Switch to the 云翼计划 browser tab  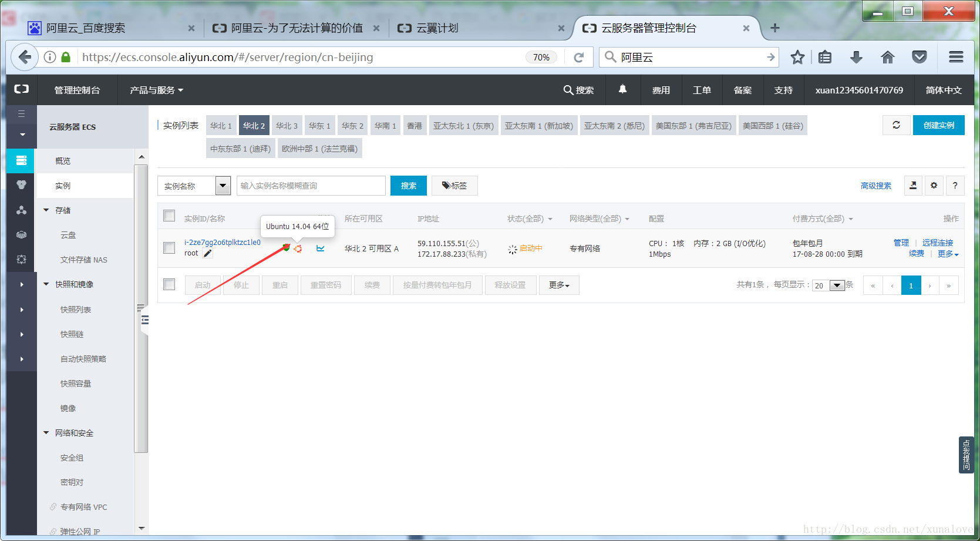tap(481, 28)
